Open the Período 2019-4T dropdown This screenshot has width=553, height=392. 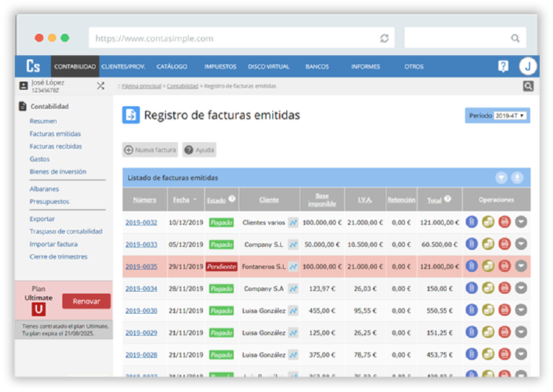(511, 116)
